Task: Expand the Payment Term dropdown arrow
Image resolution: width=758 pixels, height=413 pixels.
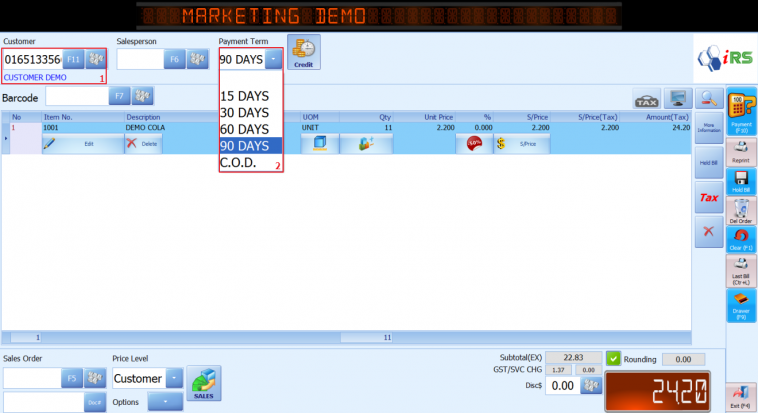Action: 273,59
